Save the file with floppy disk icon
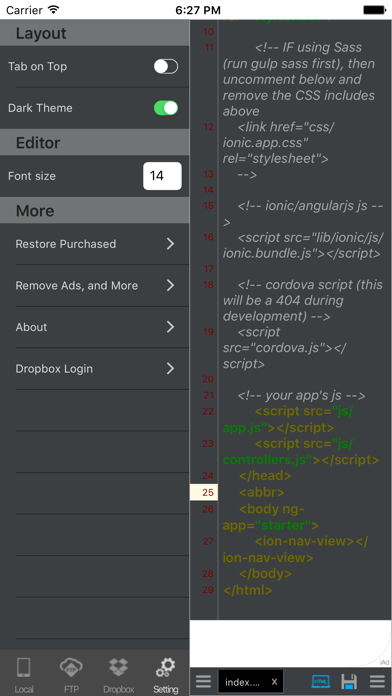The width and height of the screenshot is (392, 696). 349,681
